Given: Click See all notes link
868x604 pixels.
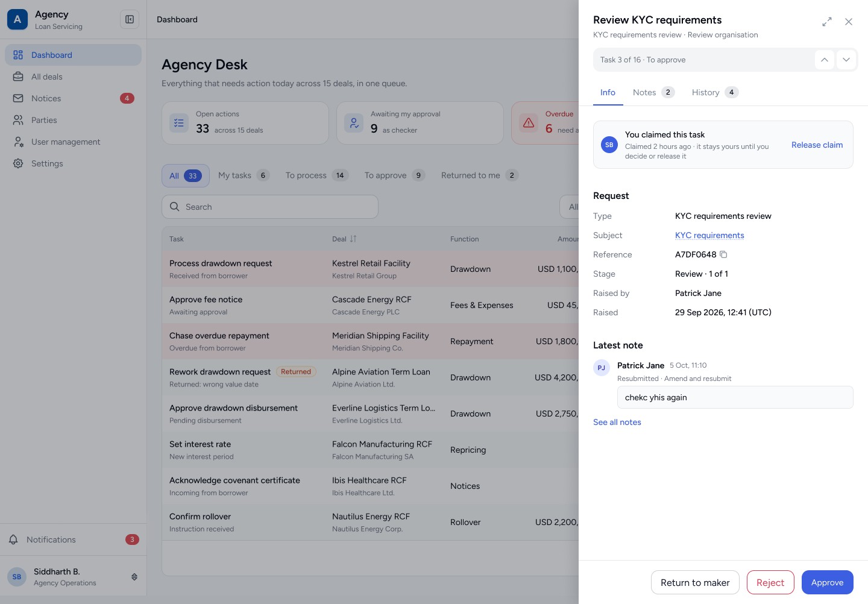Looking at the screenshot, I should [x=617, y=422].
